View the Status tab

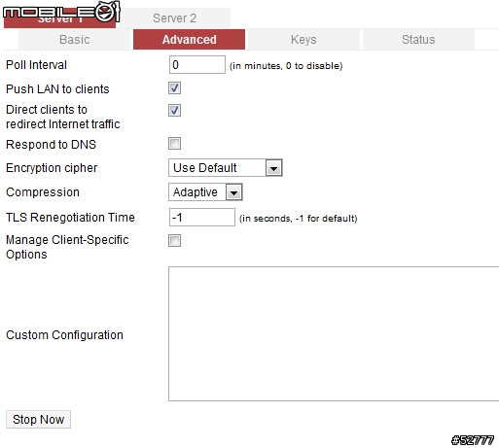tap(418, 40)
